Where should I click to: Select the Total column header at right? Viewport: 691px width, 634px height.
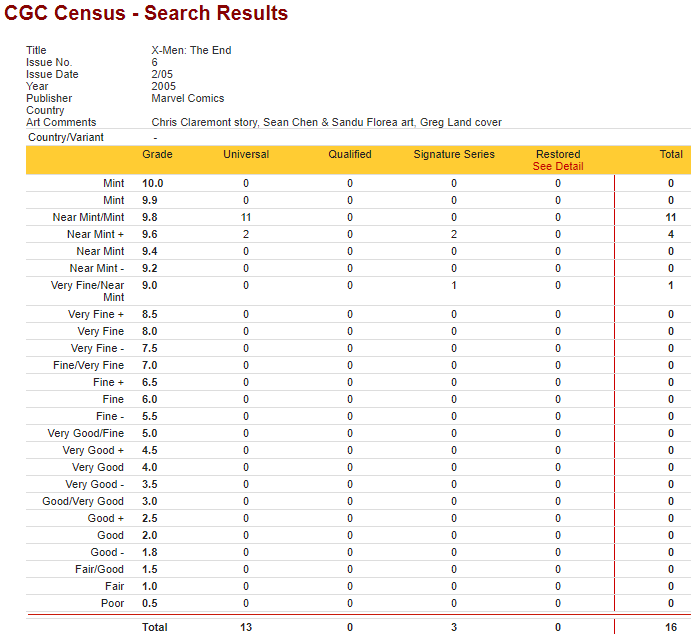point(671,155)
